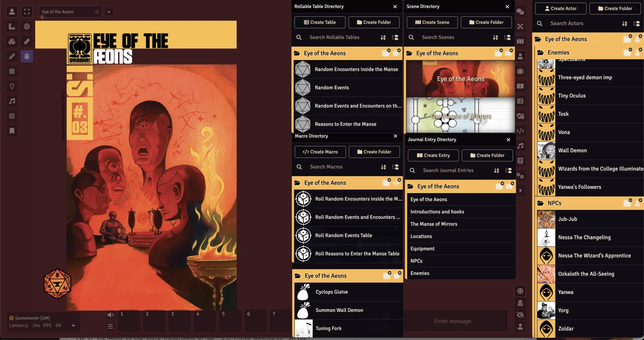Click the Create Macro button

(x=320, y=152)
